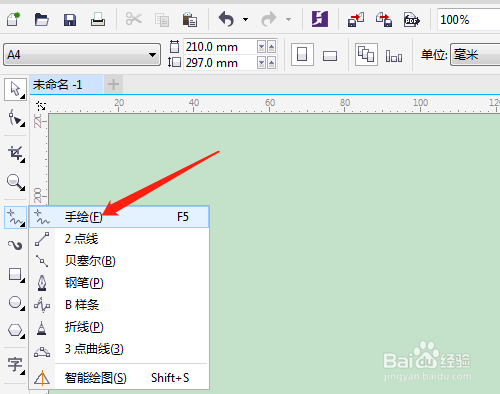The height and width of the screenshot is (394, 500).
Task: Click the Publish to PDF icon
Action: point(412,20)
